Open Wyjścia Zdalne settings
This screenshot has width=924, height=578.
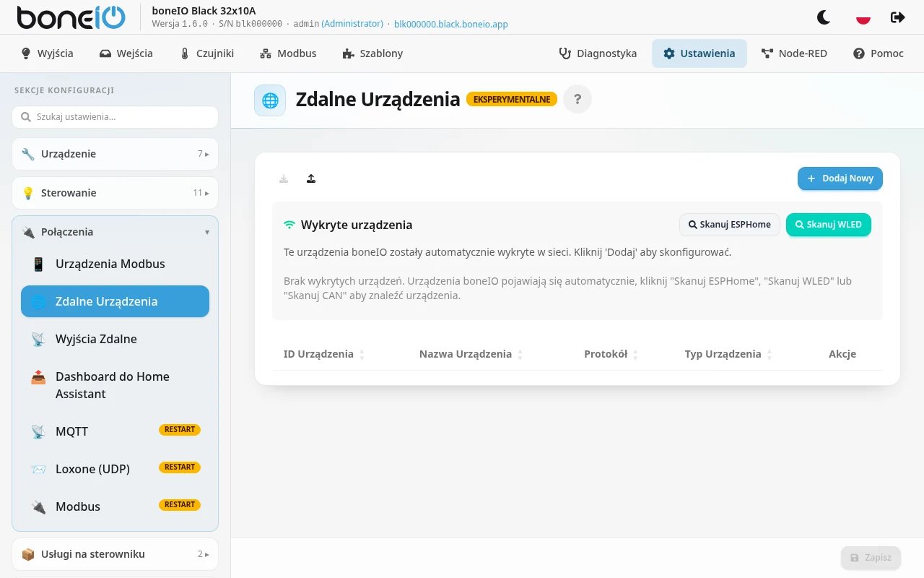click(x=115, y=339)
